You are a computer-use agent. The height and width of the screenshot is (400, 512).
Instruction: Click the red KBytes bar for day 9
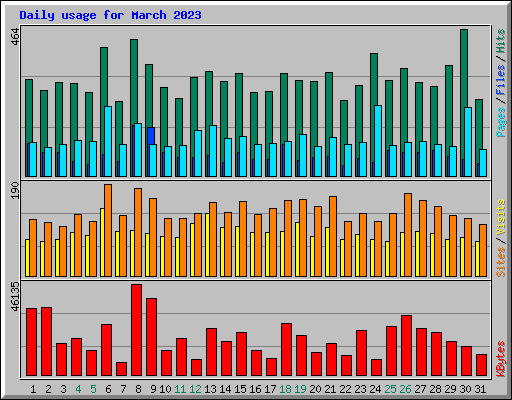(151, 337)
